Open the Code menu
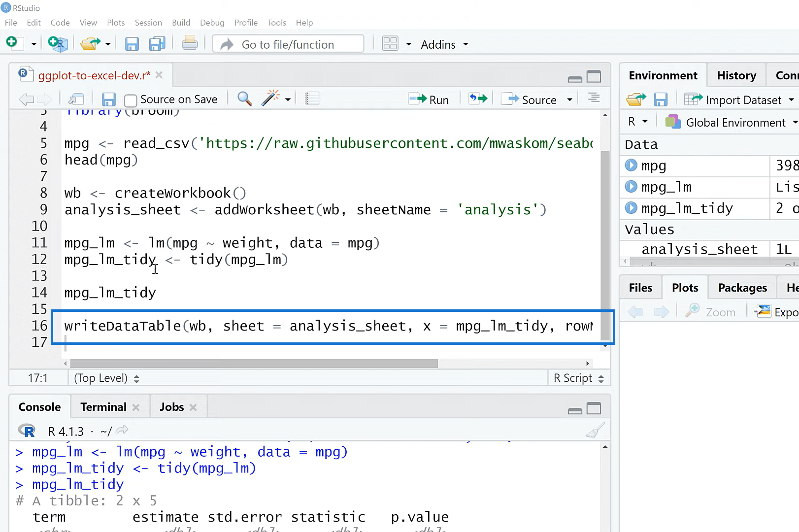Viewport: 799px width, 532px height. click(60, 23)
